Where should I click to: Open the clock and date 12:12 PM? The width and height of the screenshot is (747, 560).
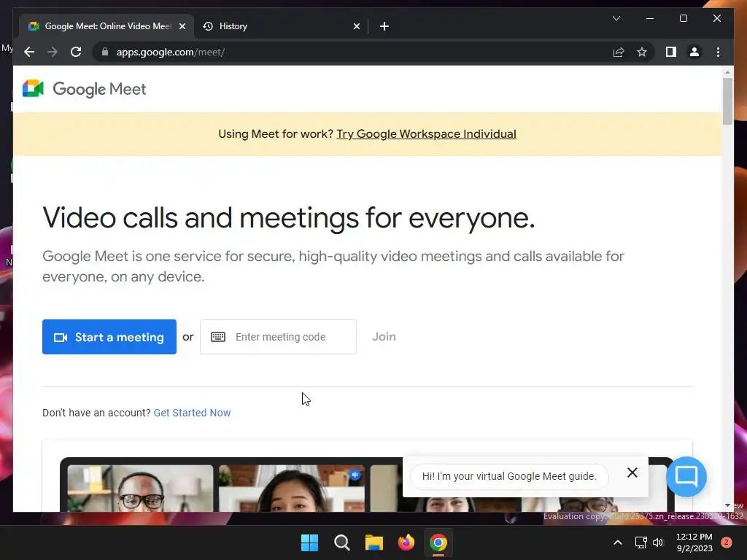(x=694, y=542)
